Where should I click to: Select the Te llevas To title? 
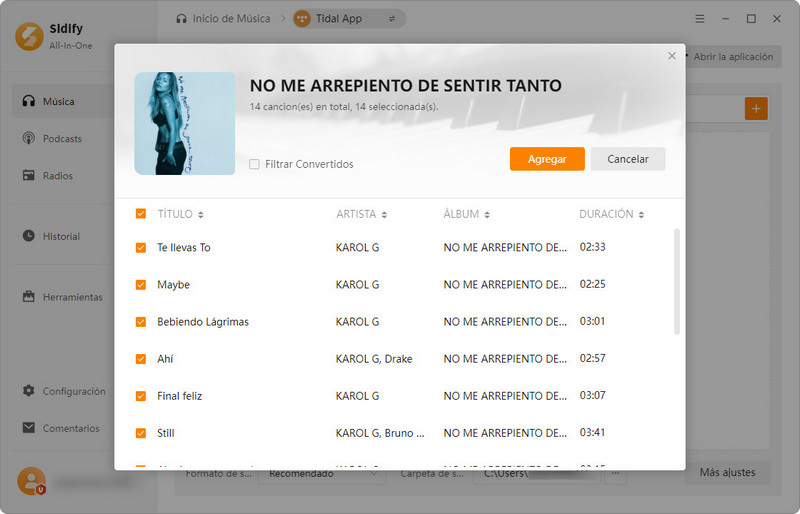(184, 248)
